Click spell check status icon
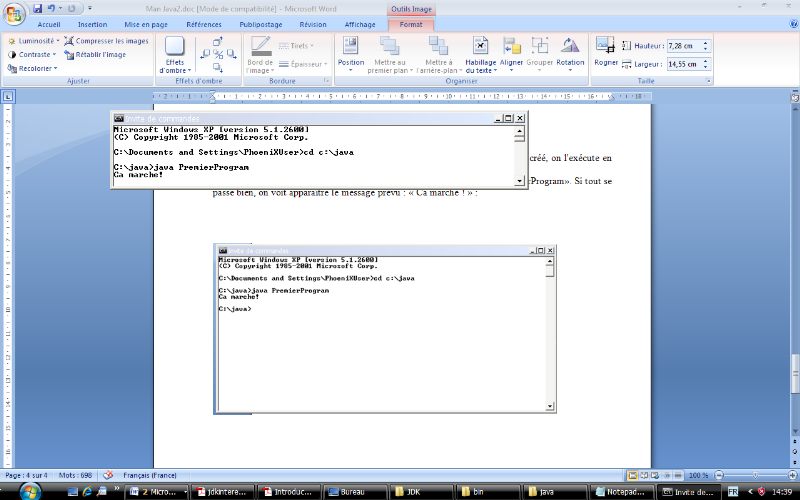This screenshot has width=800, height=500. [108, 475]
